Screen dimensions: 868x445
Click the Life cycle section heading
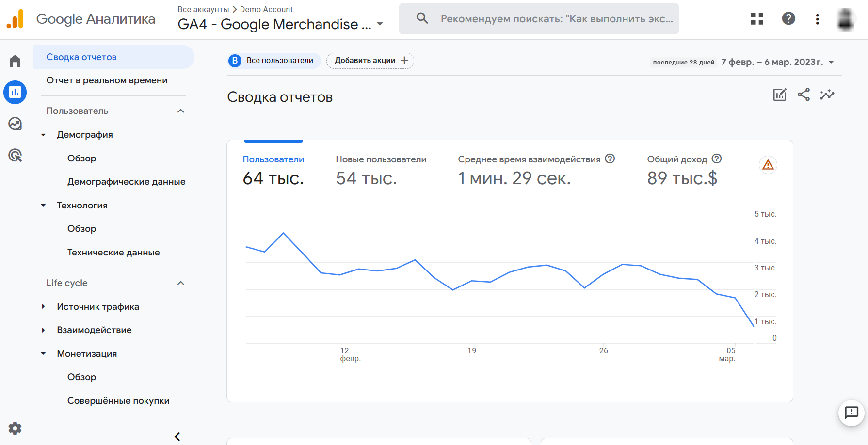pyautogui.click(x=67, y=283)
